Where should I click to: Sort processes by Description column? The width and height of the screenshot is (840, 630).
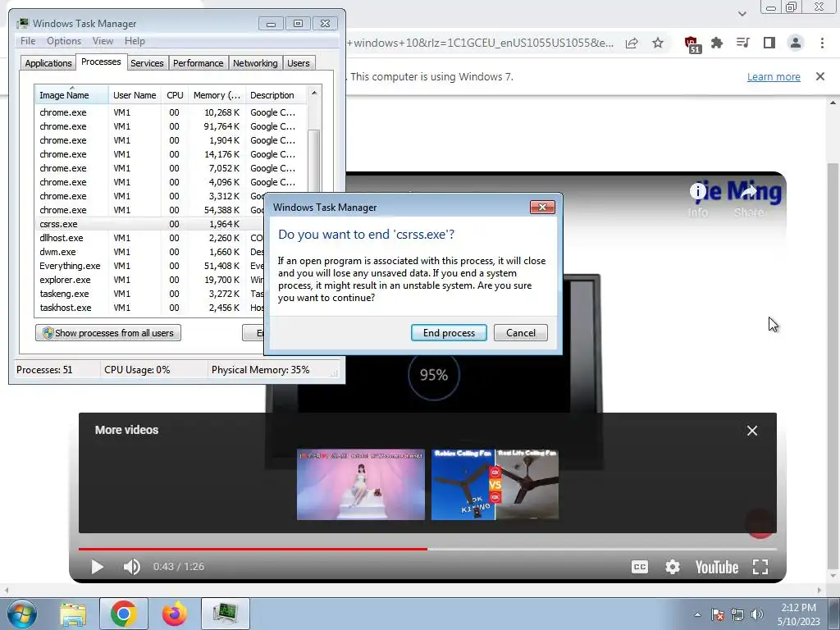click(x=276, y=95)
